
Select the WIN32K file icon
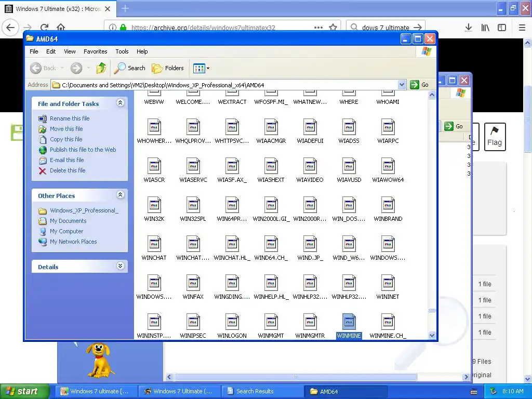(154, 205)
